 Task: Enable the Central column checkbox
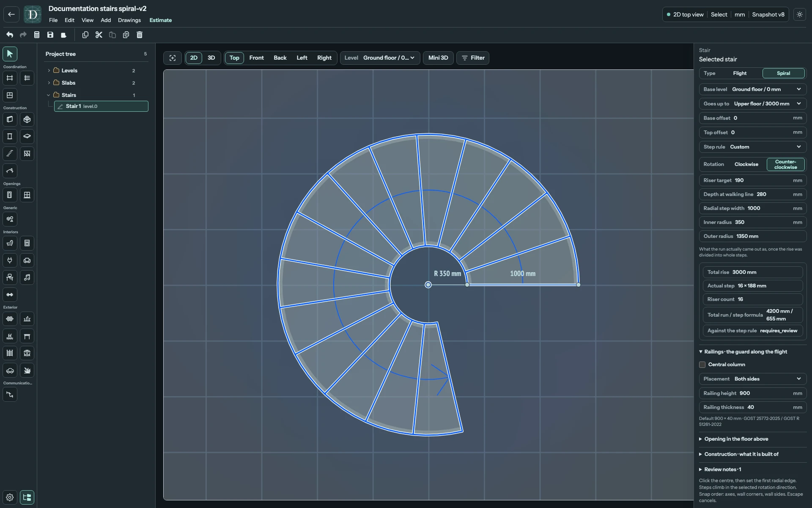[x=702, y=364]
